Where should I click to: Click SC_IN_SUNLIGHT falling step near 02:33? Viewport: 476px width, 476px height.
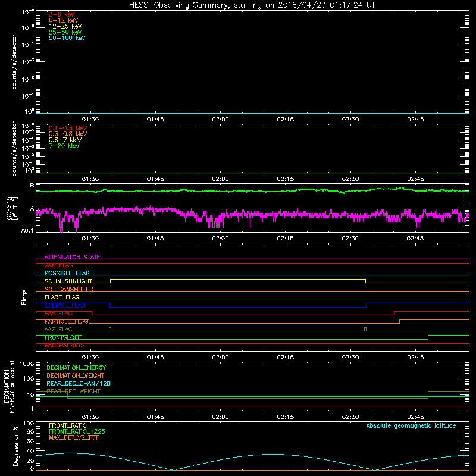click(x=365, y=281)
